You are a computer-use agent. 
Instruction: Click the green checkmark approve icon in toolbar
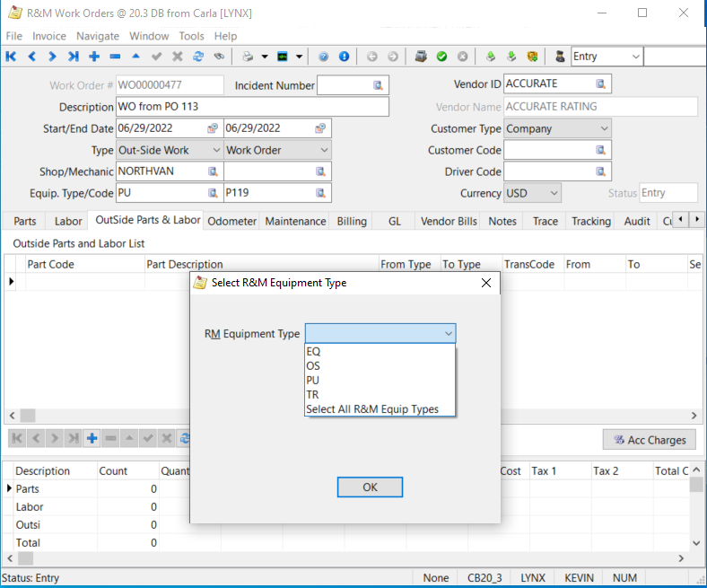click(441, 57)
